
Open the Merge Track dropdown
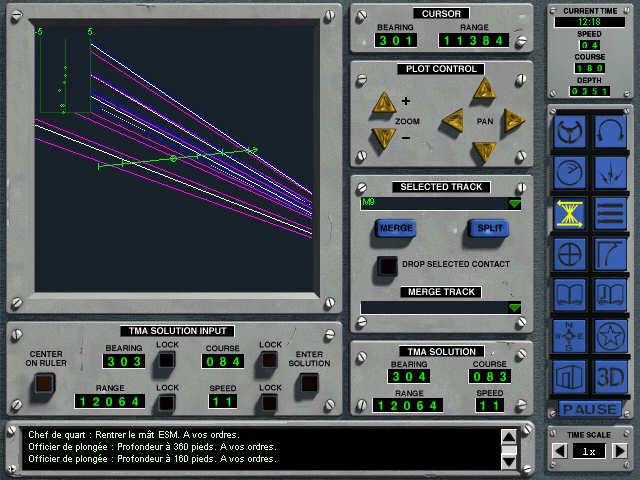pos(514,308)
